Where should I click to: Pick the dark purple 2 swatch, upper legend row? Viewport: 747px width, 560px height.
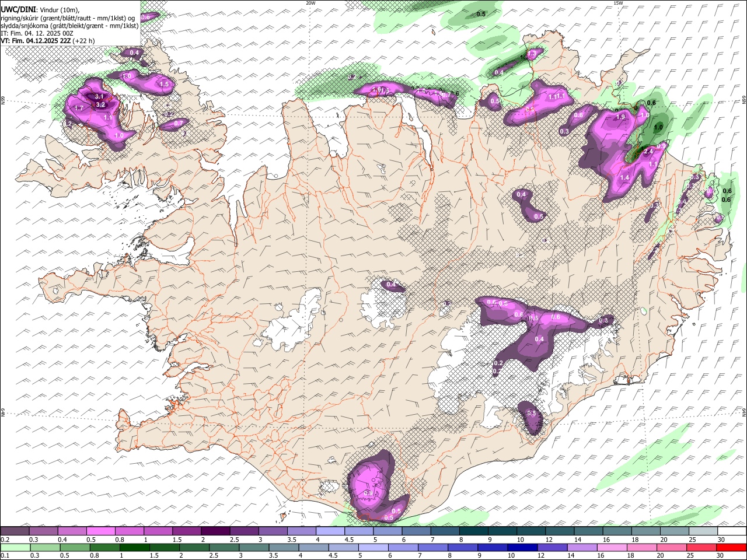[215, 531]
